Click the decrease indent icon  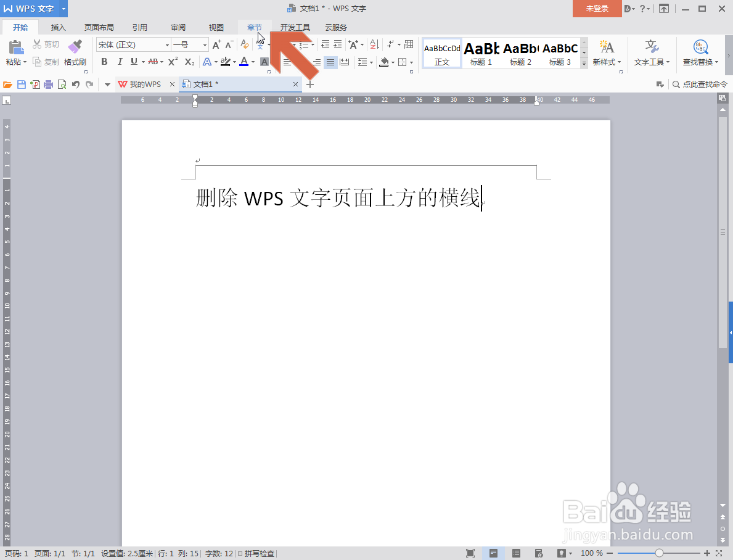(326, 45)
